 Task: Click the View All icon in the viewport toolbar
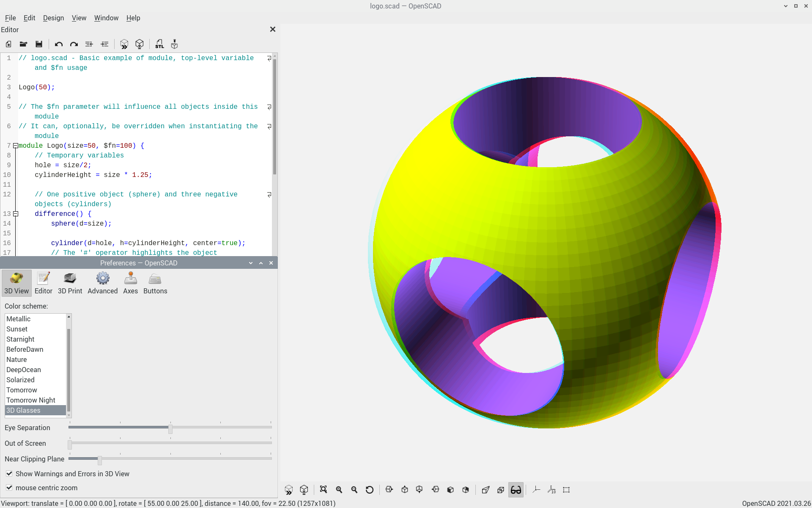click(324, 490)
